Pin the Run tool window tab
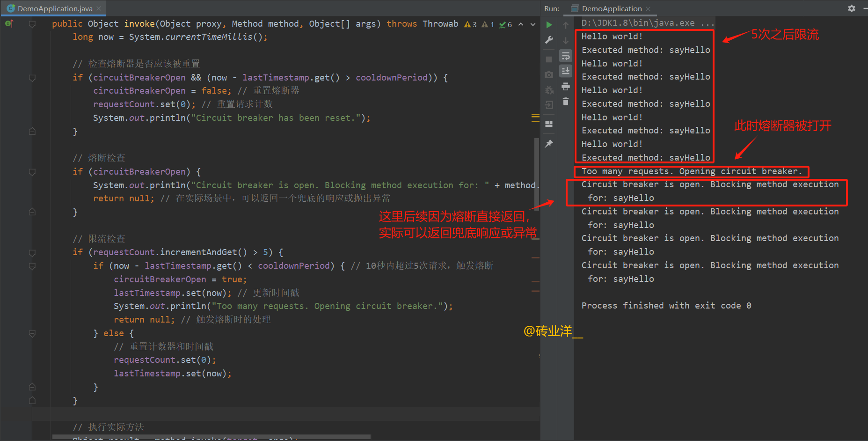 (549, 143)
